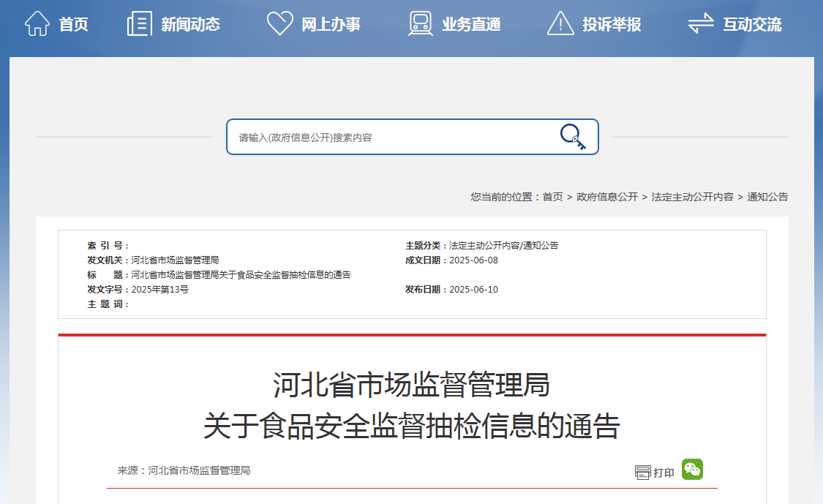
Task: Click the heart icon for online services
Action: click(x=279, y=23)
